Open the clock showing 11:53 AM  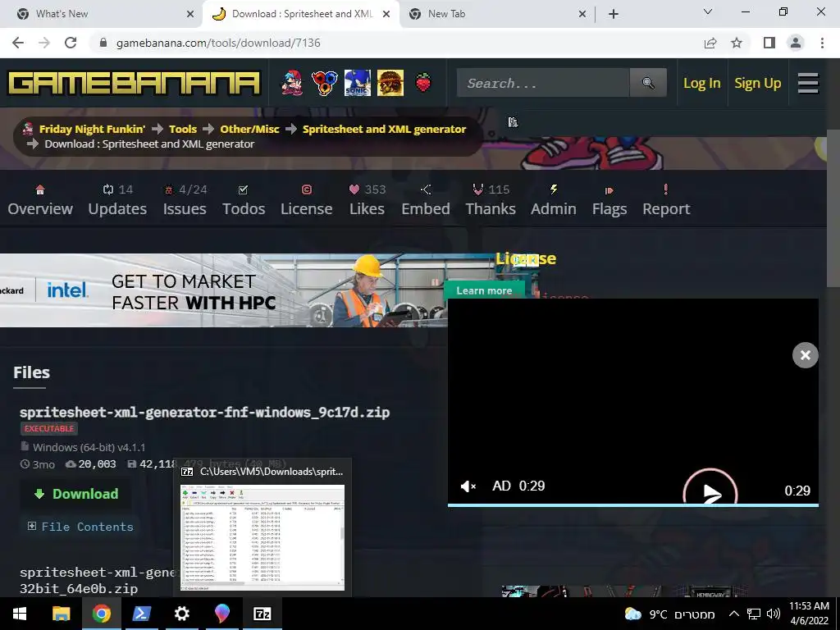tap(809, 614)
